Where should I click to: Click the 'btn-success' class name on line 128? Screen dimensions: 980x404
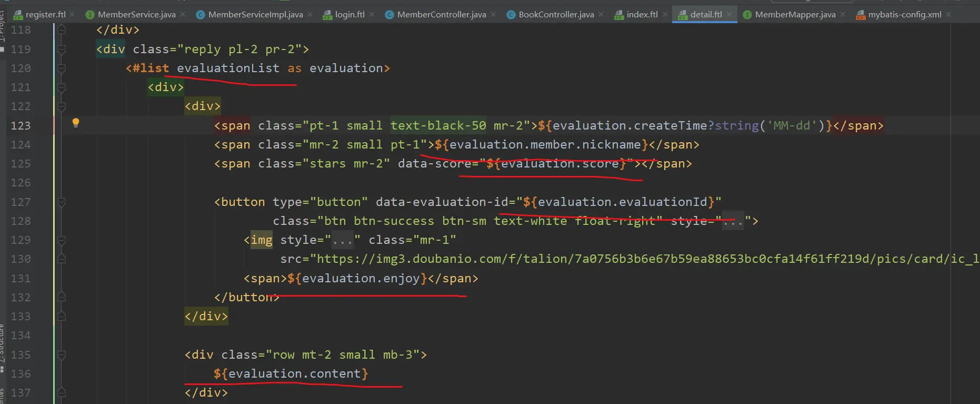click(394, 221)
